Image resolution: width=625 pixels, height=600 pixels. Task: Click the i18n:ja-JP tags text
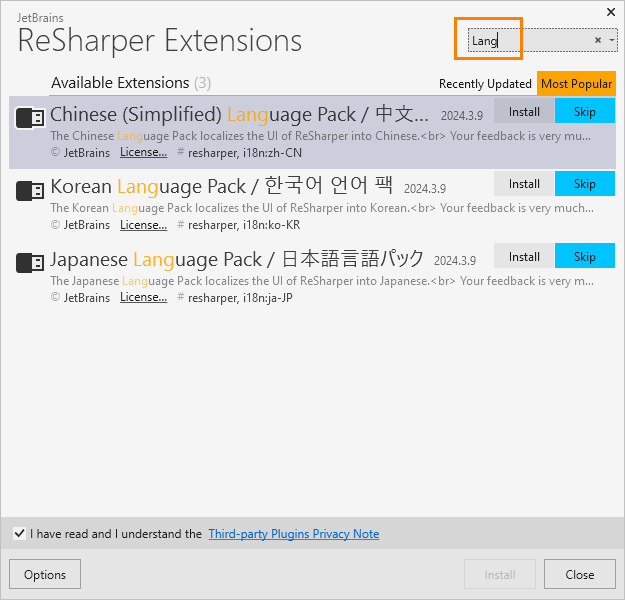pyautogui.click(x=240, y=298)
